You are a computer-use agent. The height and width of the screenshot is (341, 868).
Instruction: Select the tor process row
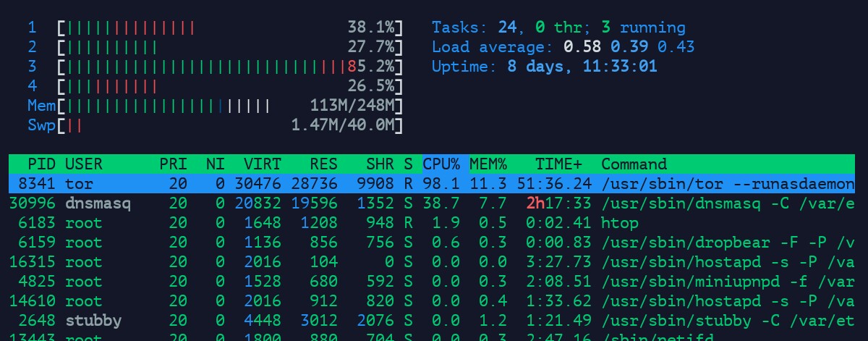(x=432, y=184)
